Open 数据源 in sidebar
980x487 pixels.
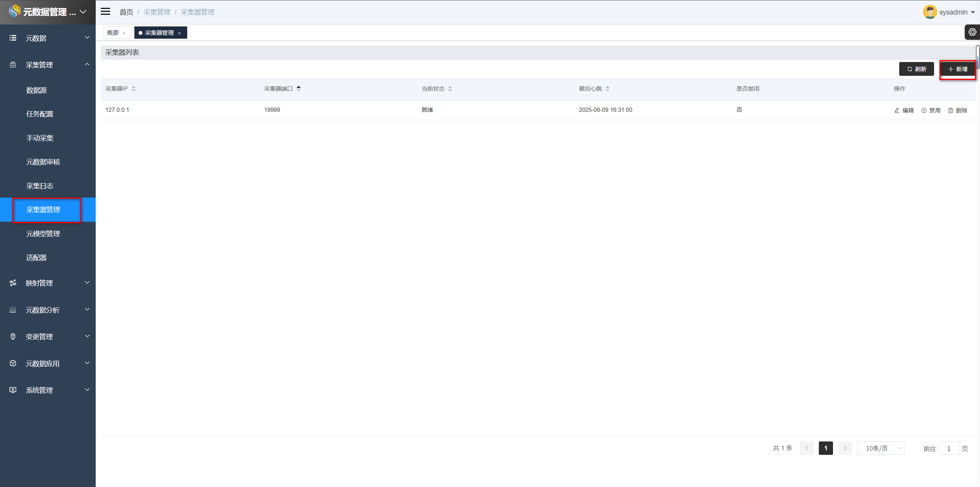pyautogui.click(x=36, y=90)
